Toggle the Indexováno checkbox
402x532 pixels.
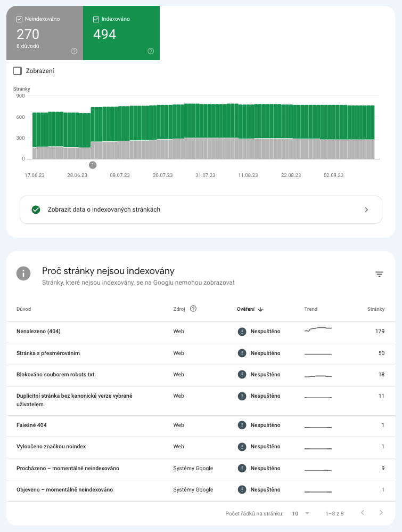click(x=96, y=19)
